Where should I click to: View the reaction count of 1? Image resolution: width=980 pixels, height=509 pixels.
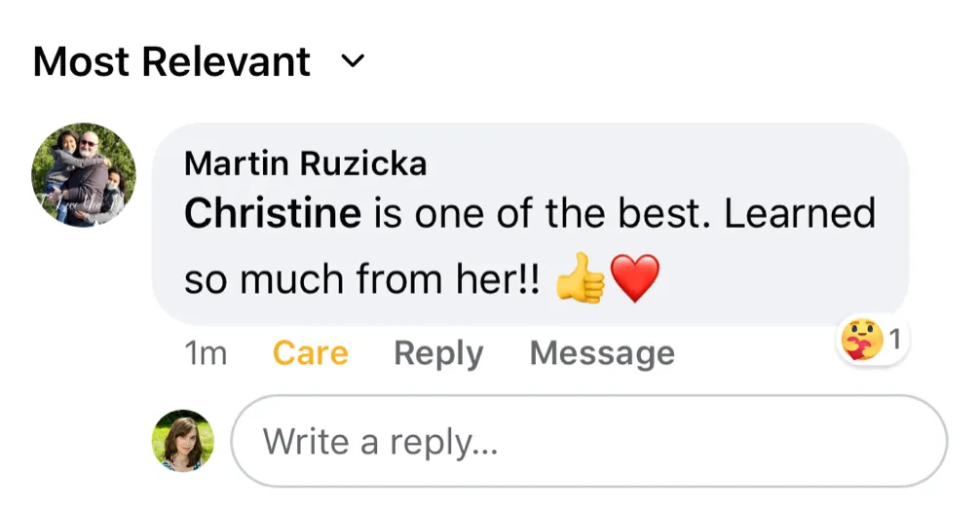coord(894,341)
